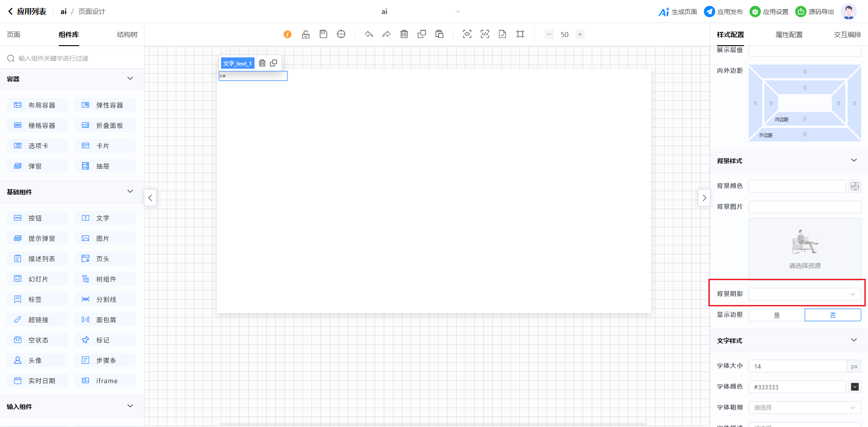Open the 字体粗细 dropdown
This screenshot has width=868, height=427.
[x=805, y=408]
